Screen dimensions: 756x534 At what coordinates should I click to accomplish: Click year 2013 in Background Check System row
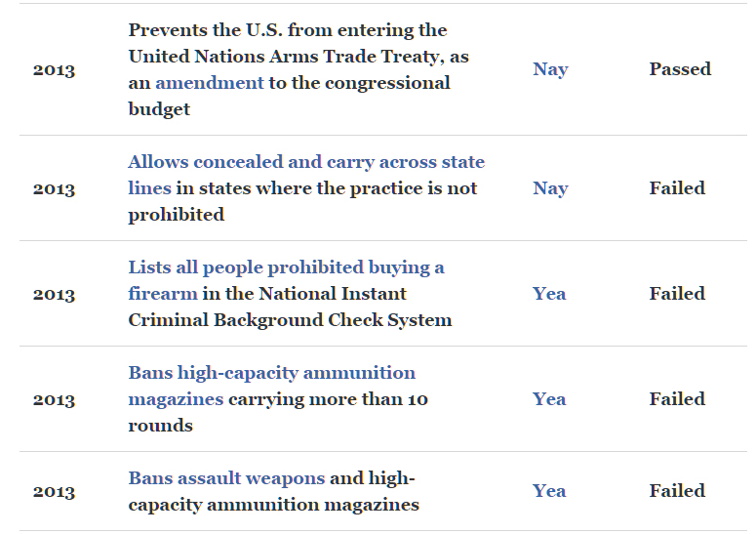[x=54, y=295]
